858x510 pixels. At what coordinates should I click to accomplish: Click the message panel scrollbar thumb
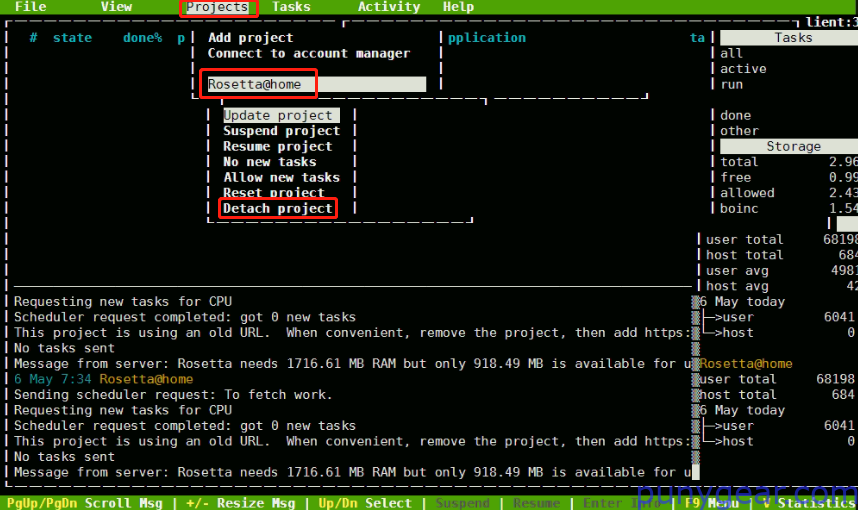(695, 472)
